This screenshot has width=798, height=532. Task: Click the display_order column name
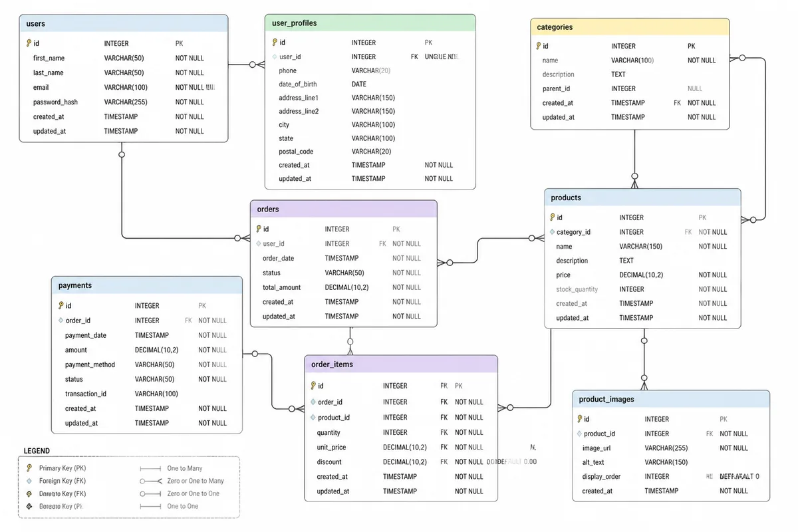point(602,476)
